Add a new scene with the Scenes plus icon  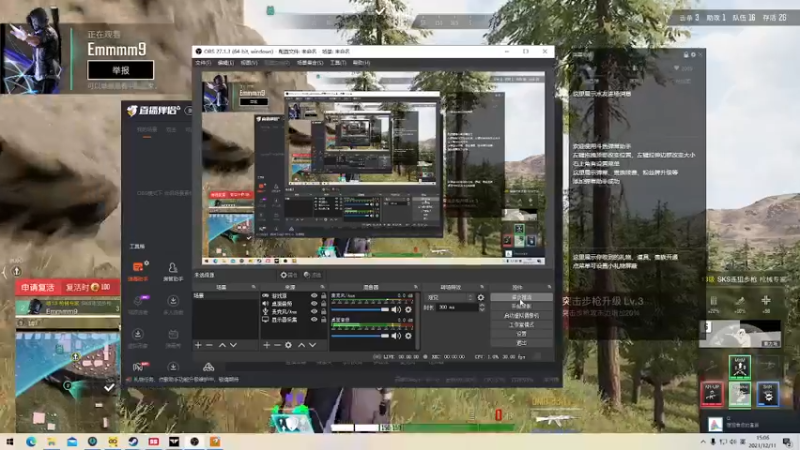pyautogui.click(x=198, y=345)
